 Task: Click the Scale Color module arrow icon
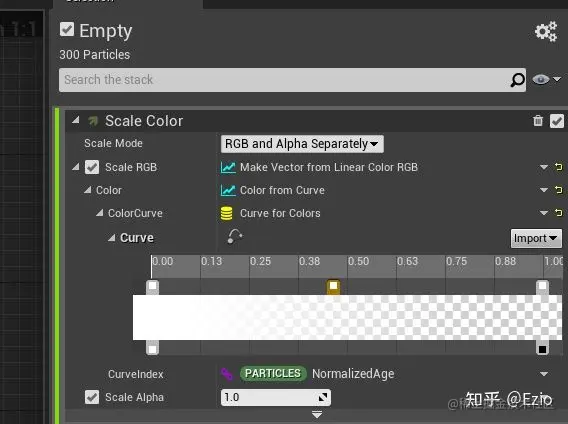[93, 121]
